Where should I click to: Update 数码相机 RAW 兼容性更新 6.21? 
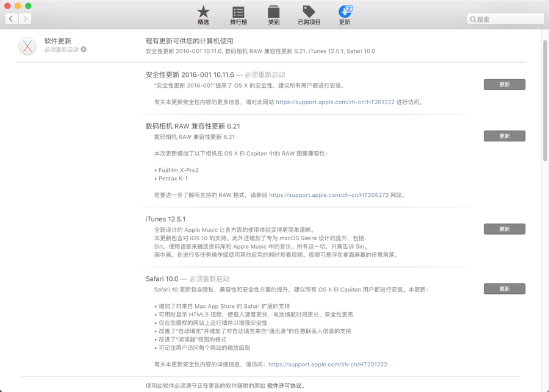click(504, 136)
